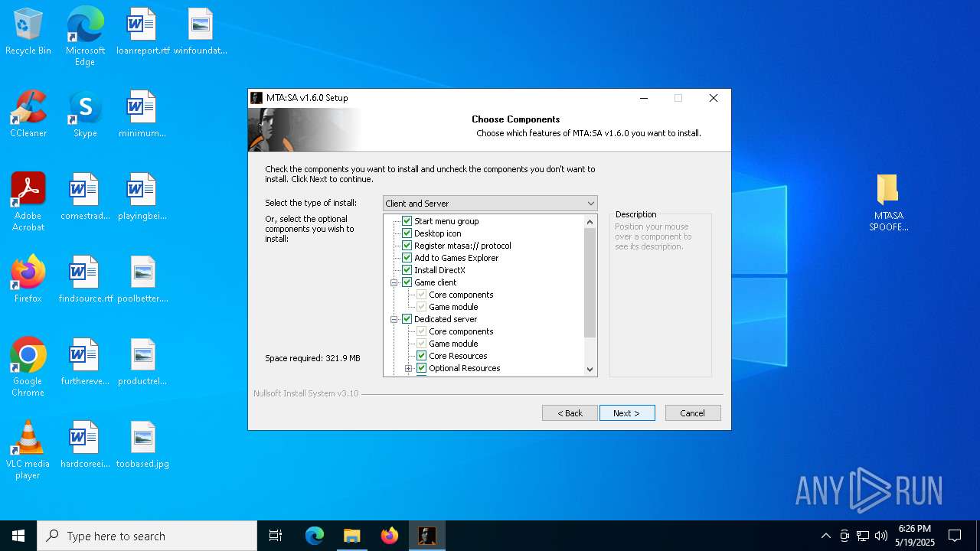The image size is (980, 551).
Task: Uncheck the Install DirectX component
Action: point(407,270)
